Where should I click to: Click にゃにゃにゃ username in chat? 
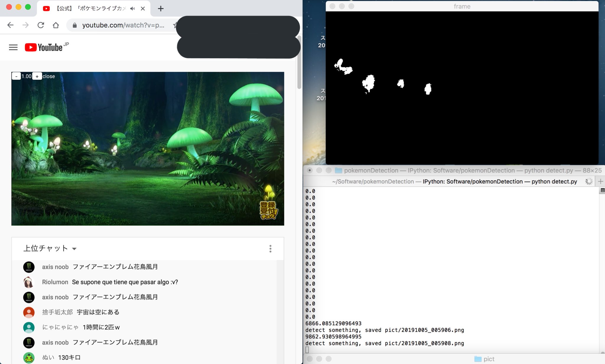(60, 327)
